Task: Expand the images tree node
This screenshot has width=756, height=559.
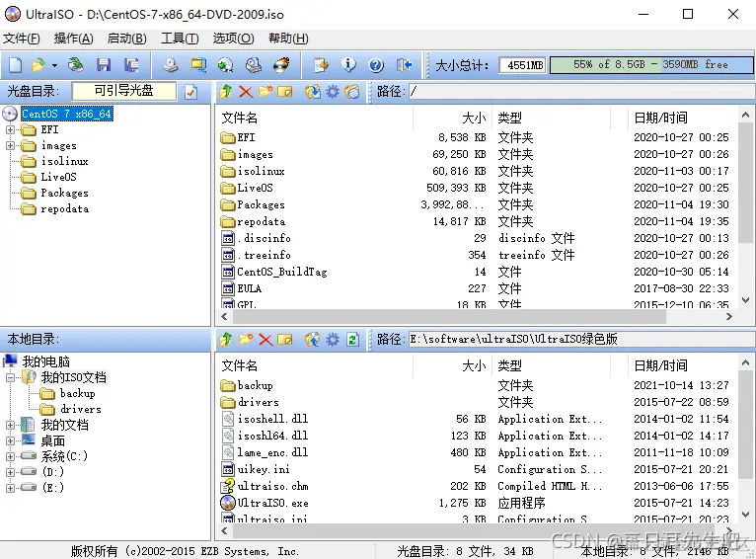Action: point(10,145)
